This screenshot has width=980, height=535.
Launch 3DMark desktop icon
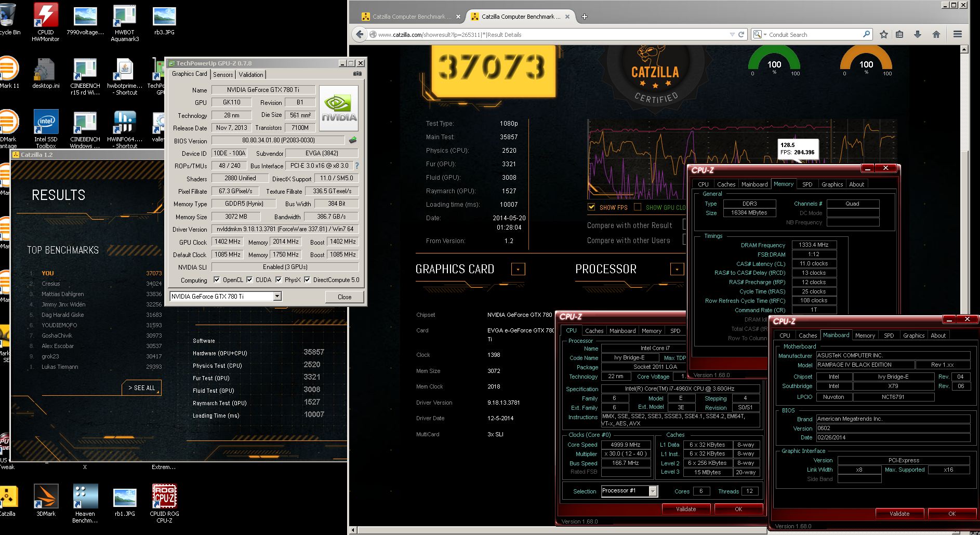click(x=46, y=500)
